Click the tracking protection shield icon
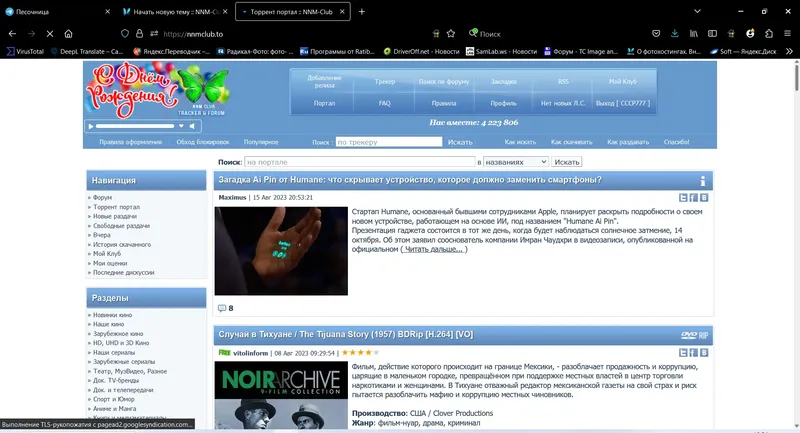Screen dimensions: 800x433 click(125, 34)
